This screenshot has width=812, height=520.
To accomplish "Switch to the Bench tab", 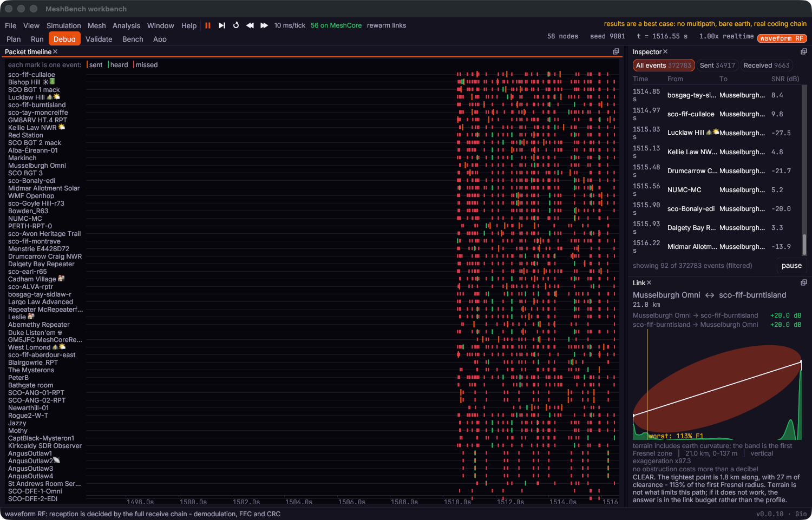I will point(133,39).
